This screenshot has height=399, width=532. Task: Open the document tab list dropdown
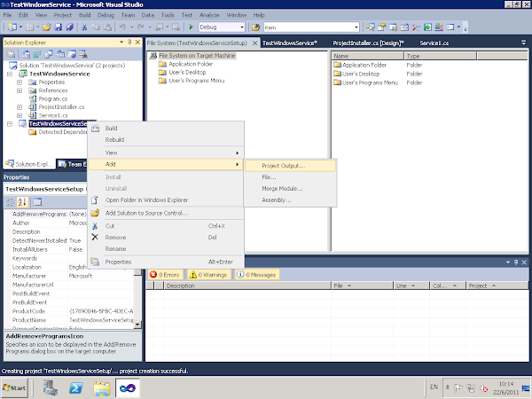[x=523, y=43]
